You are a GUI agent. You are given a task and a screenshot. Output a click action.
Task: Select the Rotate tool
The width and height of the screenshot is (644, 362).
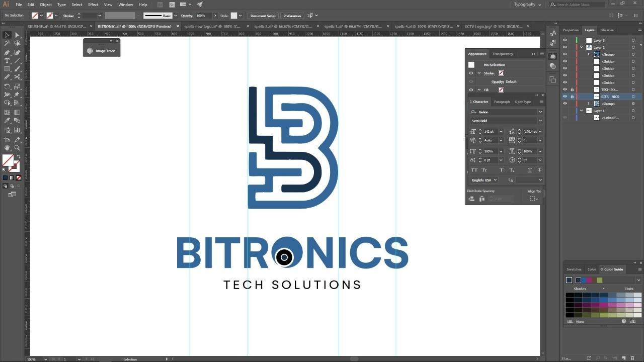pos(7,86)
